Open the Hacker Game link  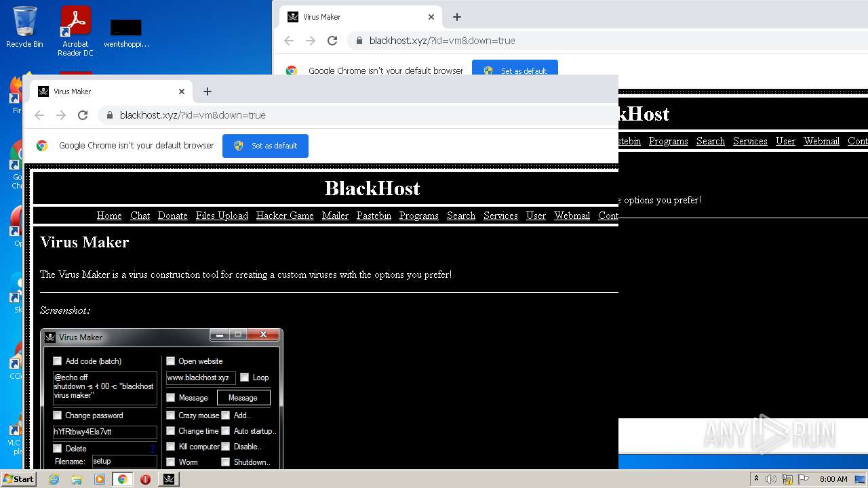point(285,216)
